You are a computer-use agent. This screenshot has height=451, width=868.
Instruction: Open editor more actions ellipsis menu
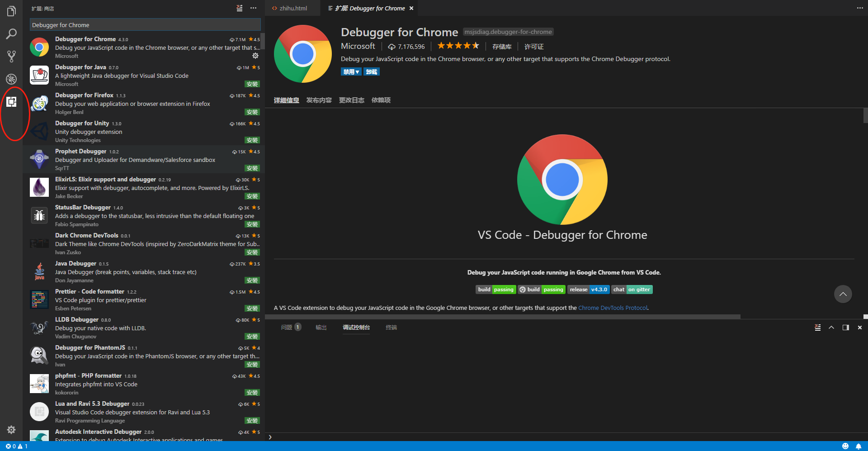coord(860,8)
